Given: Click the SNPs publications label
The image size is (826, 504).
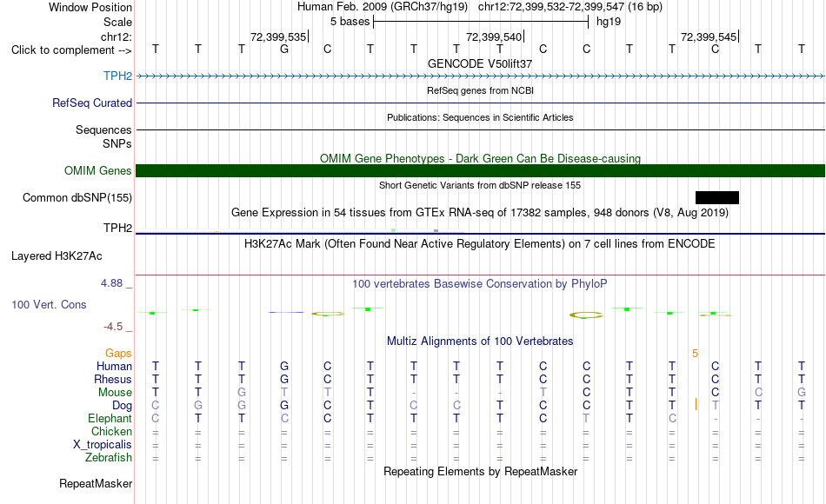Looking at the screenshot, I should 117,143.
